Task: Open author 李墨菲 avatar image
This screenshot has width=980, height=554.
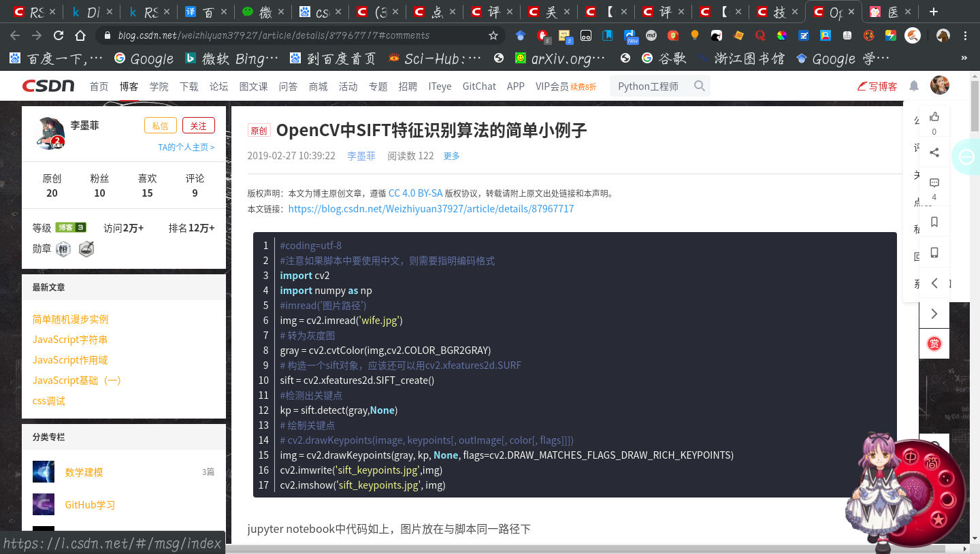Action: click(49, 133)
